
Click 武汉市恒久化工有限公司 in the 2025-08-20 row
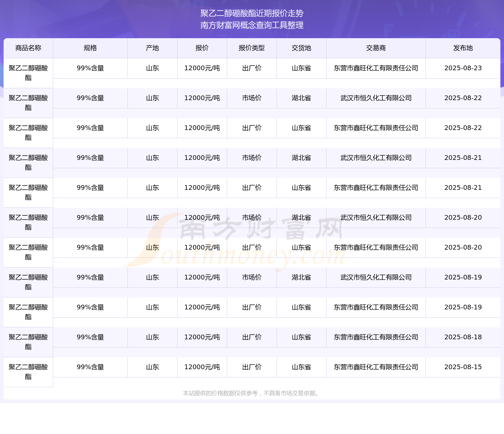click(376, 218)
